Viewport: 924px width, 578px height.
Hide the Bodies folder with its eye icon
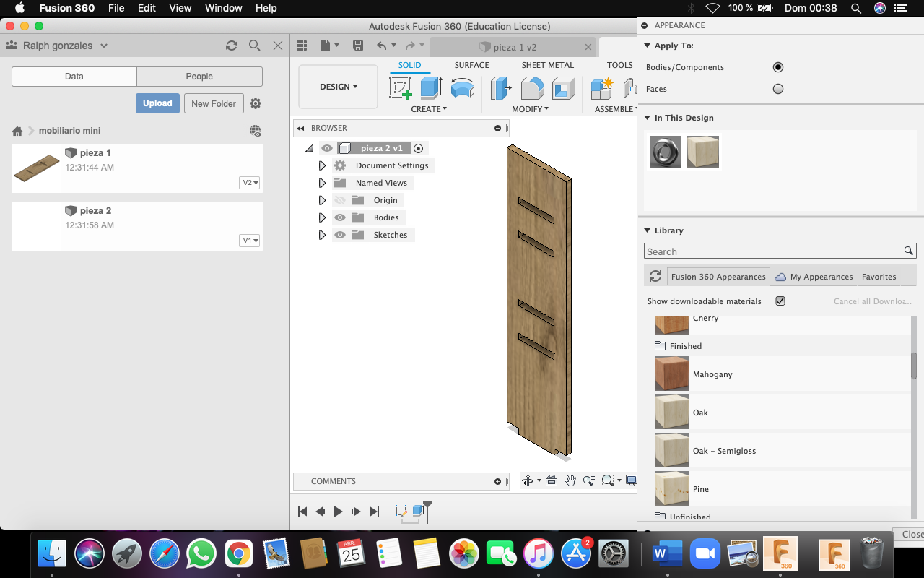pos(340,217)
